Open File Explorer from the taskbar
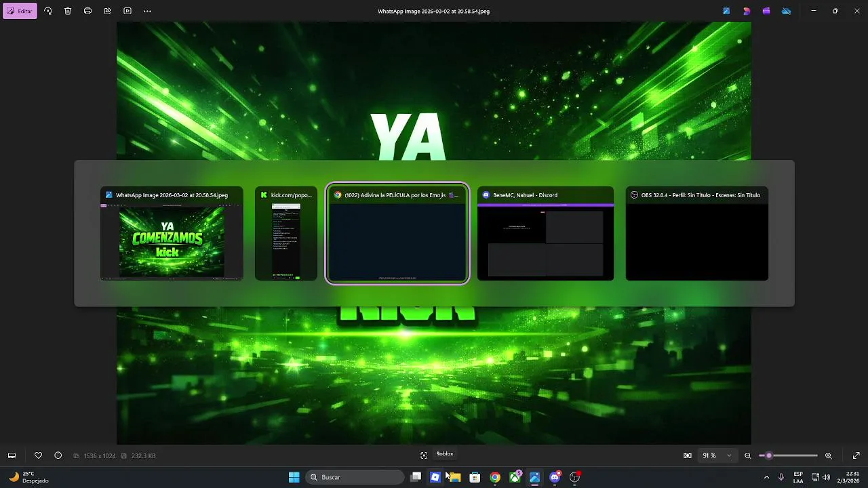 [x=455, y=477]
